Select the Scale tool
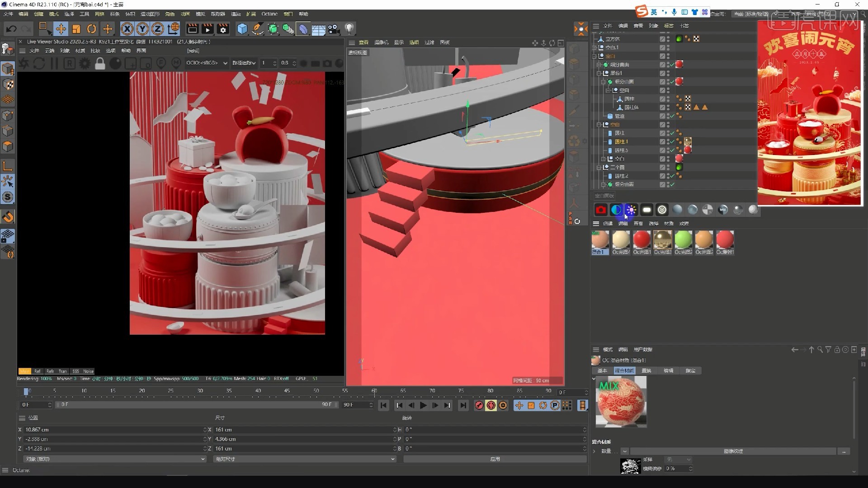Image resolution: width=868 pixels, height=488 pixels. pyautogui.click(x=76, y=29)
